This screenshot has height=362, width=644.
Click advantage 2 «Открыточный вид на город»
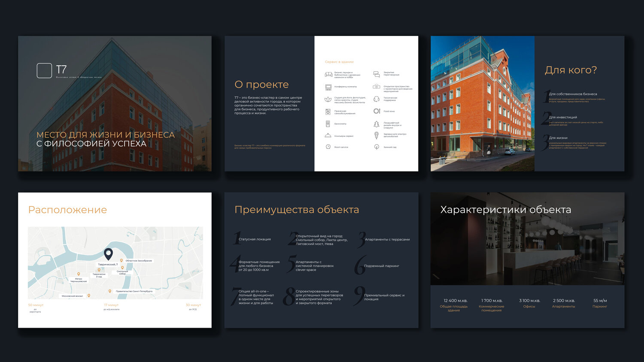click(x=322, y=240)
